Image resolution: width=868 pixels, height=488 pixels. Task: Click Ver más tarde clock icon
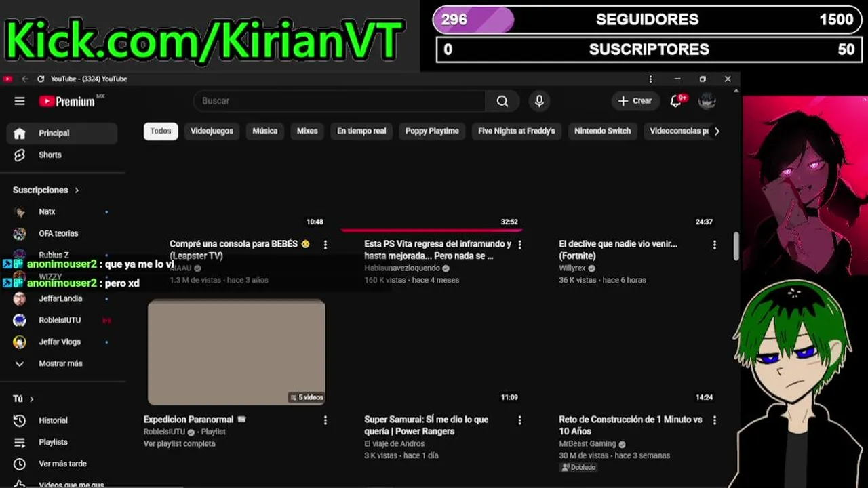click(20, 464)
